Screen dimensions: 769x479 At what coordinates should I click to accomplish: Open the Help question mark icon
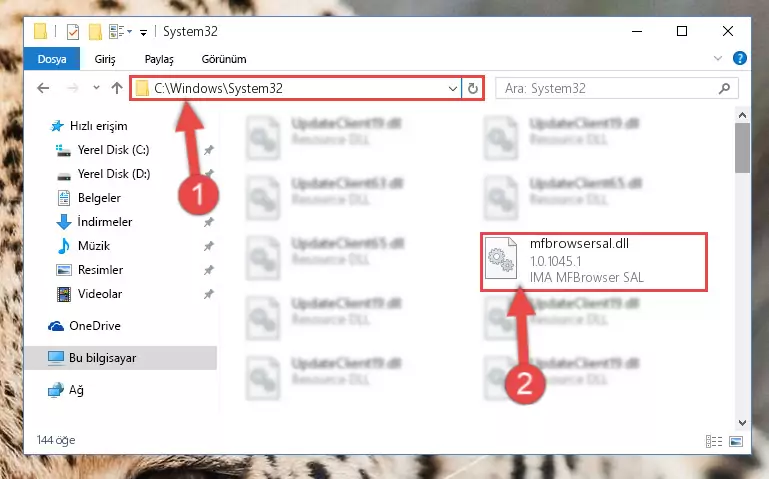(x=740, y=59)
